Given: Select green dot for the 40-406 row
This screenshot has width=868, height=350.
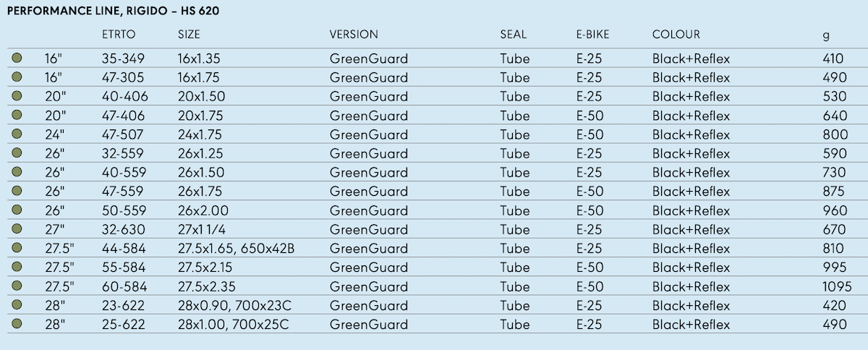Looking at the screenshot, I should 17,96.
